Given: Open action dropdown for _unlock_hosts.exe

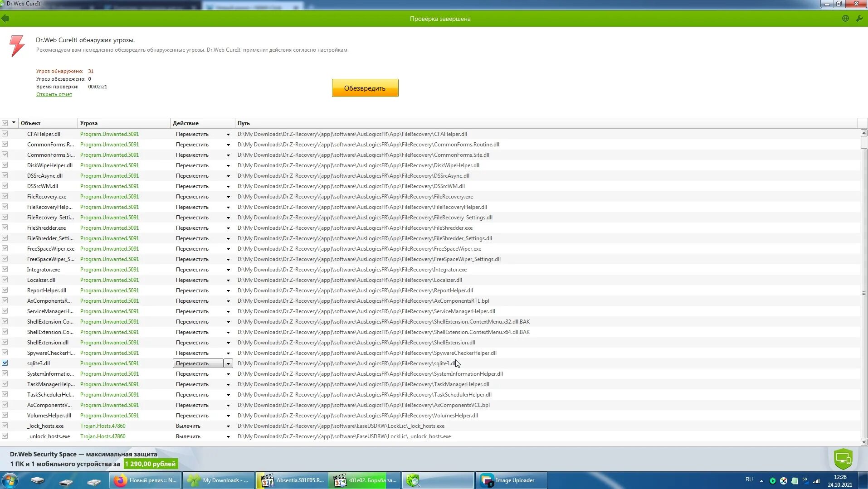Looking at the screenshot, I should click(x=228, y=436).
